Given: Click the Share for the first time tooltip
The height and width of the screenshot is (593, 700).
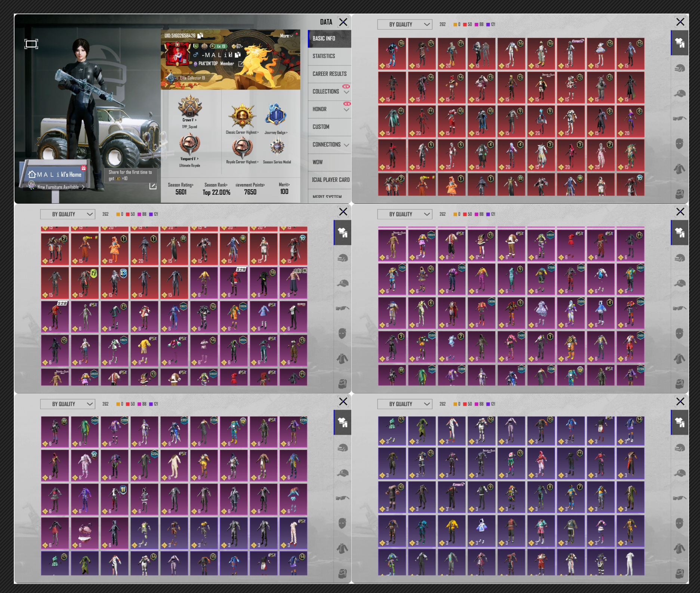Looking at the screenshot, I should [x=130, y=175].
